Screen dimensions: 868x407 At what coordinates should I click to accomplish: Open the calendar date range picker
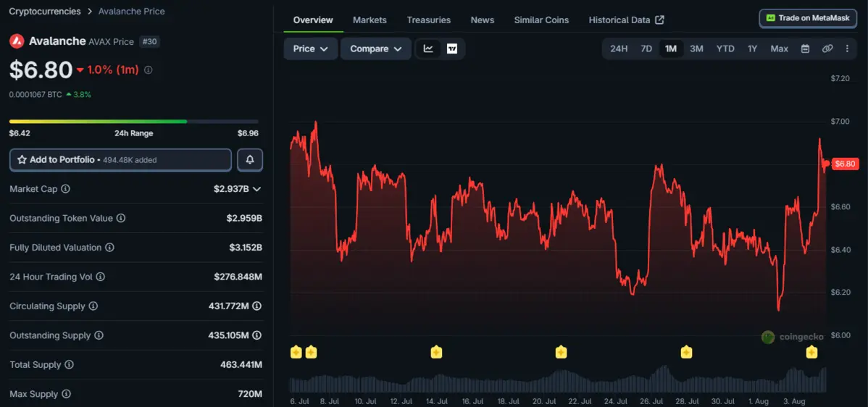[806, 49]
